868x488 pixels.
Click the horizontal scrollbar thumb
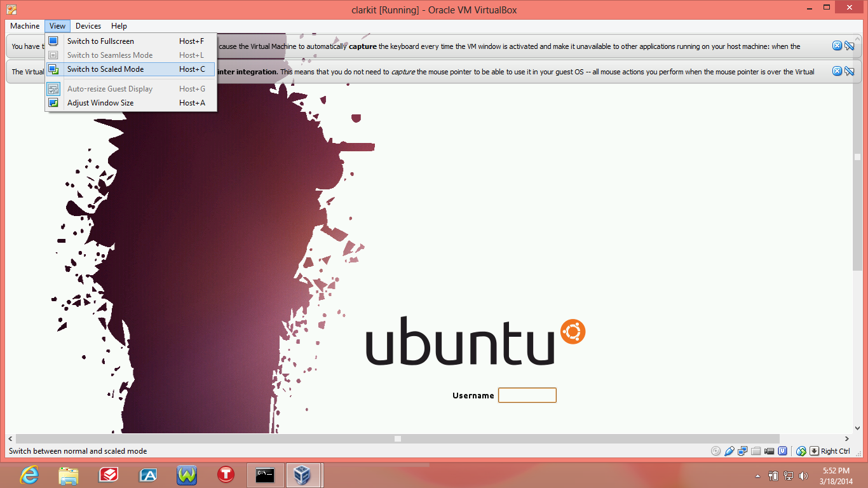tap(398, 438)
